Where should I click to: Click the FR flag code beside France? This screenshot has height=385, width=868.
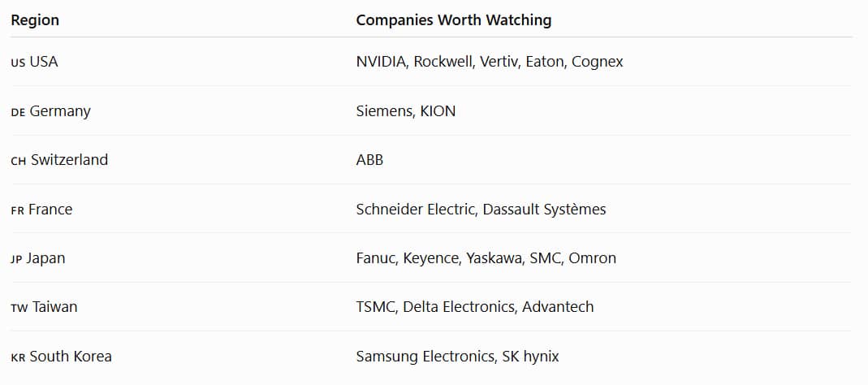17,211
